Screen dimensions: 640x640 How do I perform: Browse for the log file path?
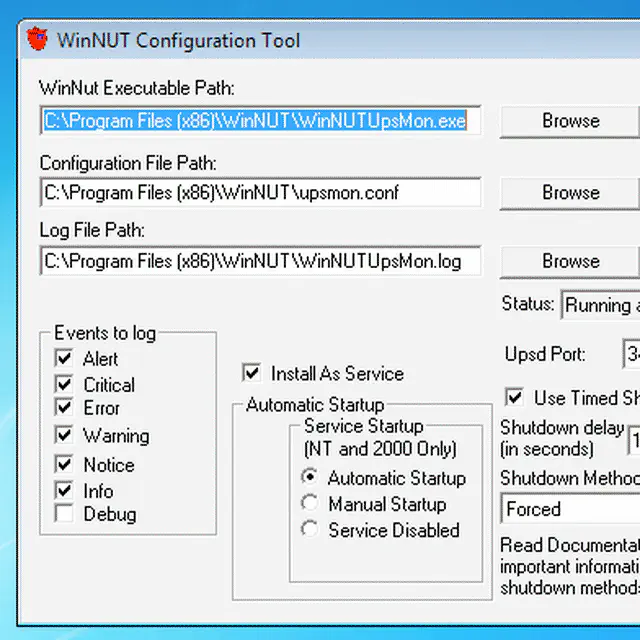(x=570, y=261)
